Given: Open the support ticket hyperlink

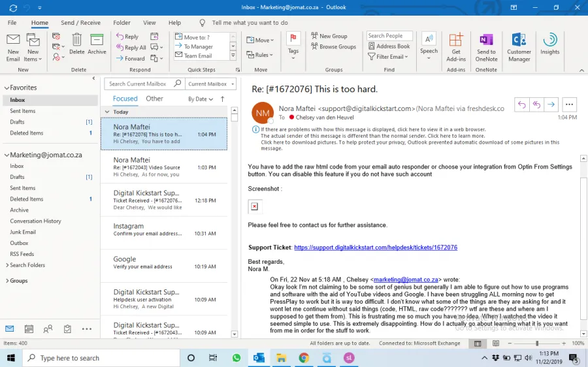Looking at the screenshot, I should [x=375, y=247].
